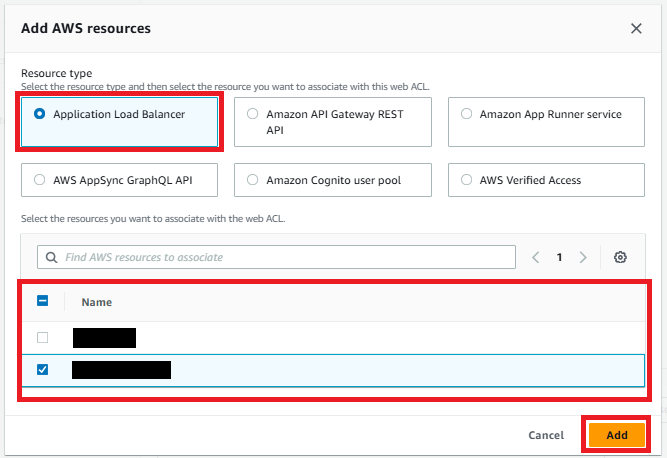The width and height of the screenshot is (667, 458).
Task: Select Application Load Balancer resource type
Action: (120, 122)
